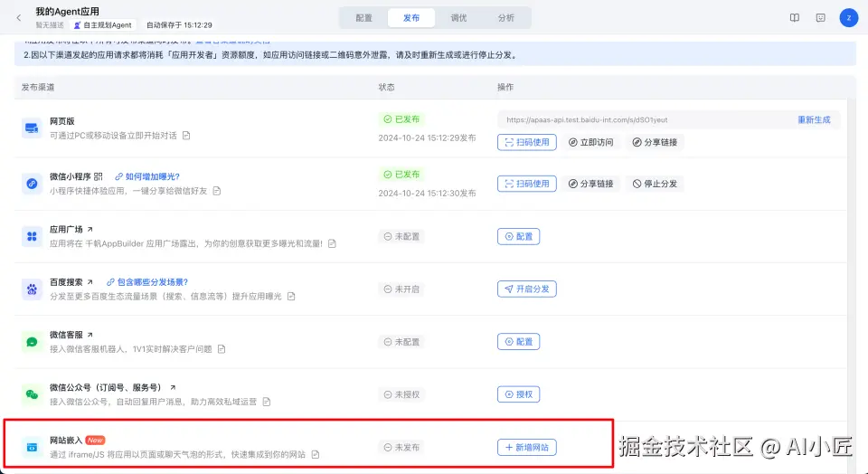Click the 自动保存于 15:12:29 text
This screenshot has height=474, width=868.
click(x=179, y=25)
